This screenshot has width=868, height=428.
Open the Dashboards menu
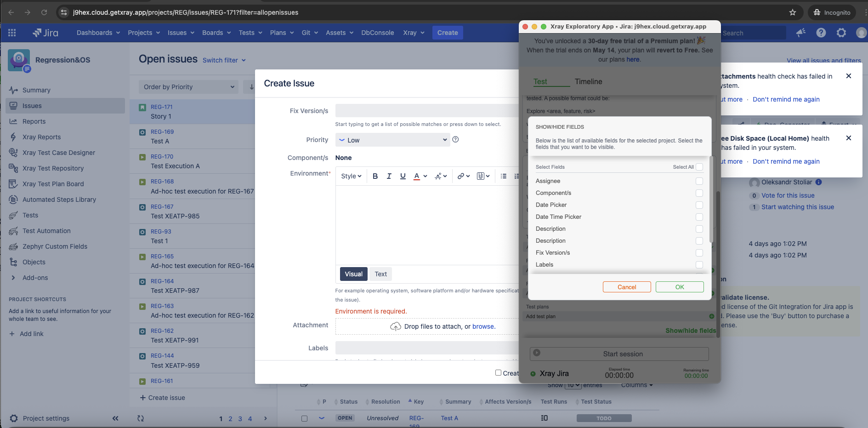98,33
